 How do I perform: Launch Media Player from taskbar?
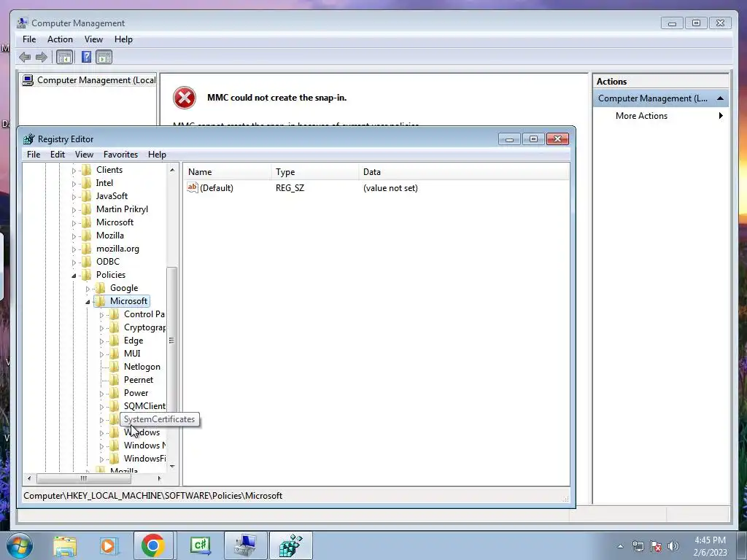coord(108,545)
